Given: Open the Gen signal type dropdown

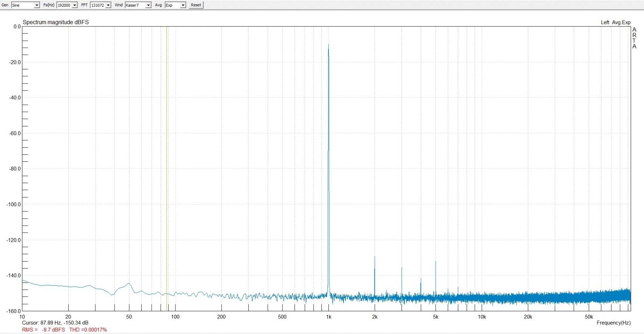Looking at the screenshot, I should 37,5.
